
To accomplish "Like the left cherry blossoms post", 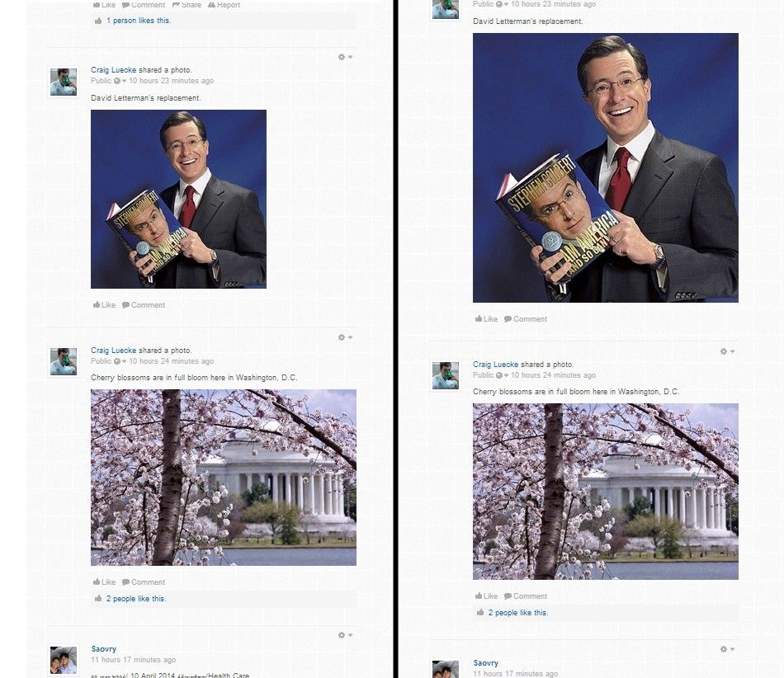I will [x=104, y=582].
